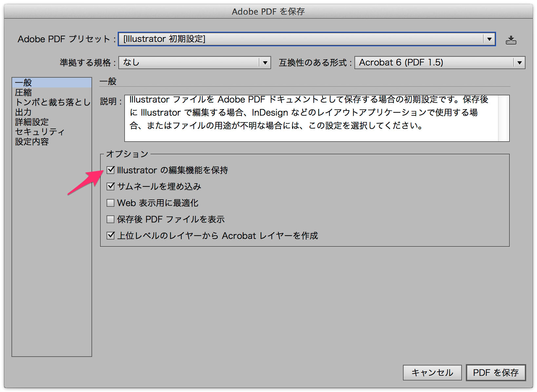Viewport: 537px width, 392px height.
Task: Toggle Acrobat レイヤーを作成 checkbox
Action: pos(111,235)
